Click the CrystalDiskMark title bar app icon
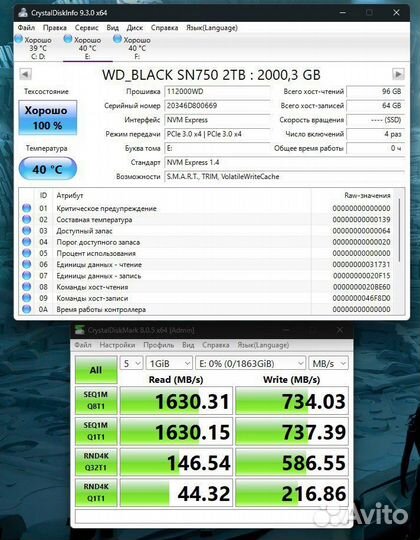This screenshot has height=540, width=420. [80, 330]
